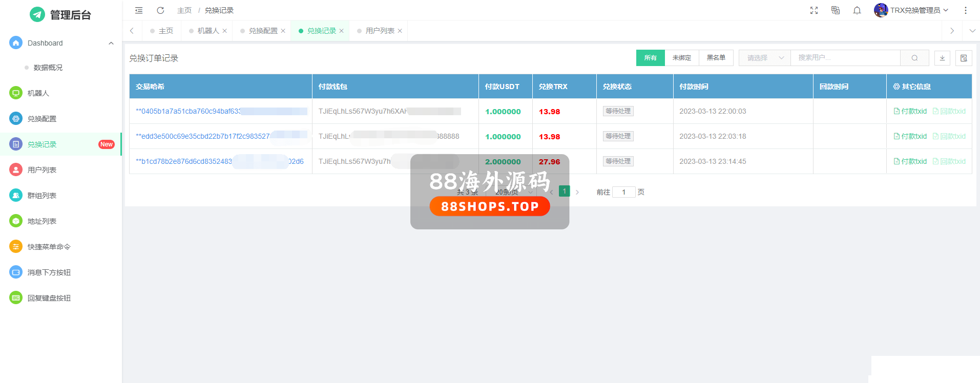
Task: Enter fullscreen mode via top bar icon
Action: pyautogui.click(x=814, y=10)
